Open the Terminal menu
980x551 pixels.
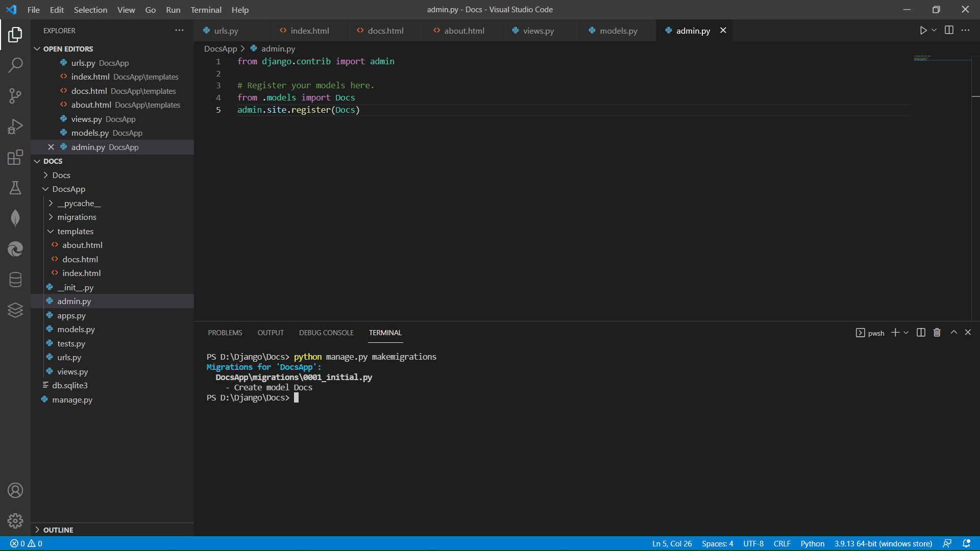pyautogui.click(x=206, y=10)
